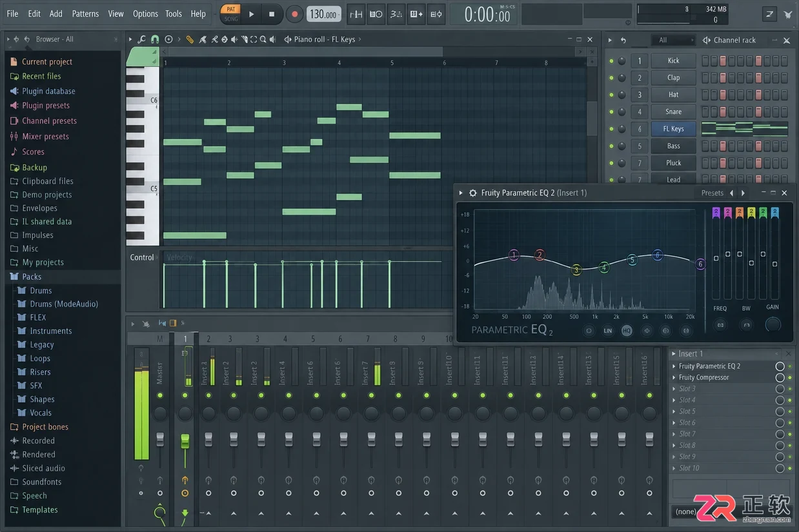Open Mixer presets in the Browser
This screenshot has height=532, width=799.
tap(45, 136)
